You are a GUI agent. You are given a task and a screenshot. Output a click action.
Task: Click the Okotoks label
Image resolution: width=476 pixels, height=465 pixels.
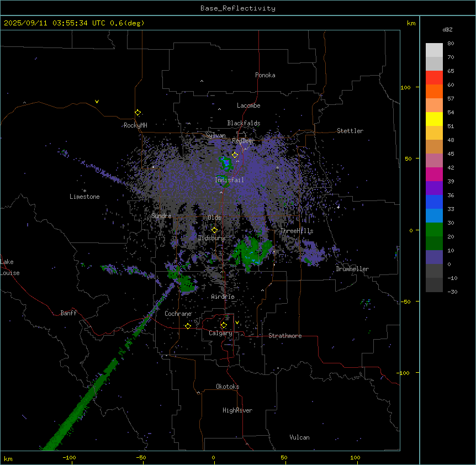(228, 387)
